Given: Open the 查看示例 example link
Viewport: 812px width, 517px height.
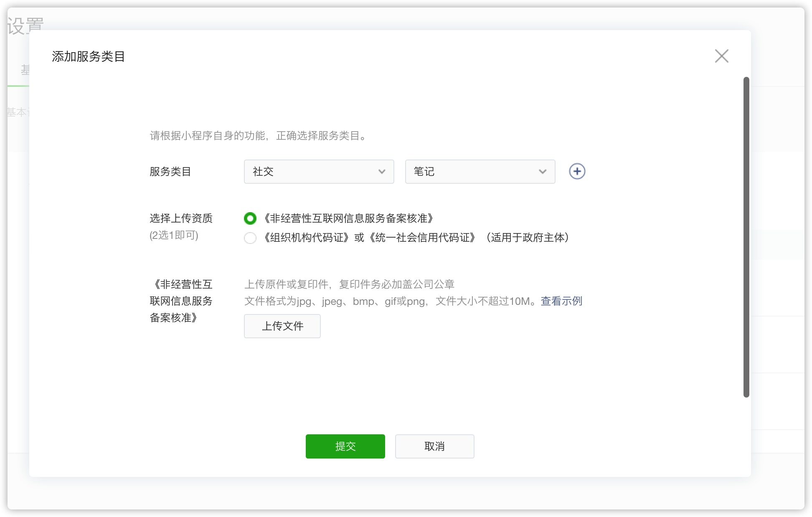Looking at the screenshot, I should [x=561, y=301].
